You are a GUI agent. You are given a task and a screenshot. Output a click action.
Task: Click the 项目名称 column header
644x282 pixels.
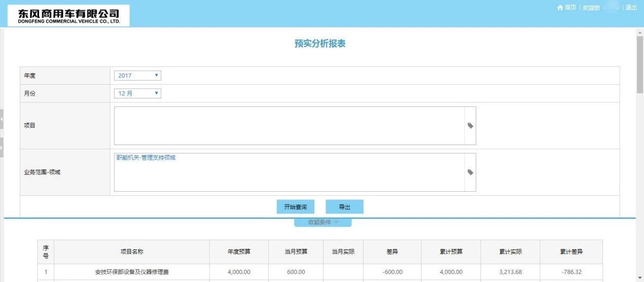[x=132, y=252]
